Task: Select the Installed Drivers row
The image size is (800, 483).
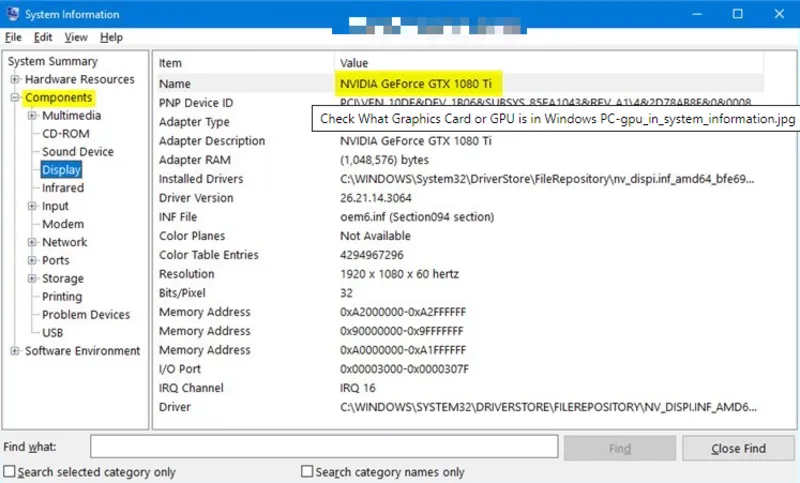Action: coord(459,179)
